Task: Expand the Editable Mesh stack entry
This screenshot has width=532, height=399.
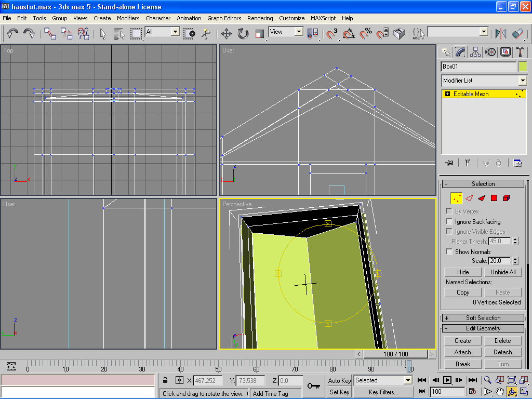Action: pos(447,94)
